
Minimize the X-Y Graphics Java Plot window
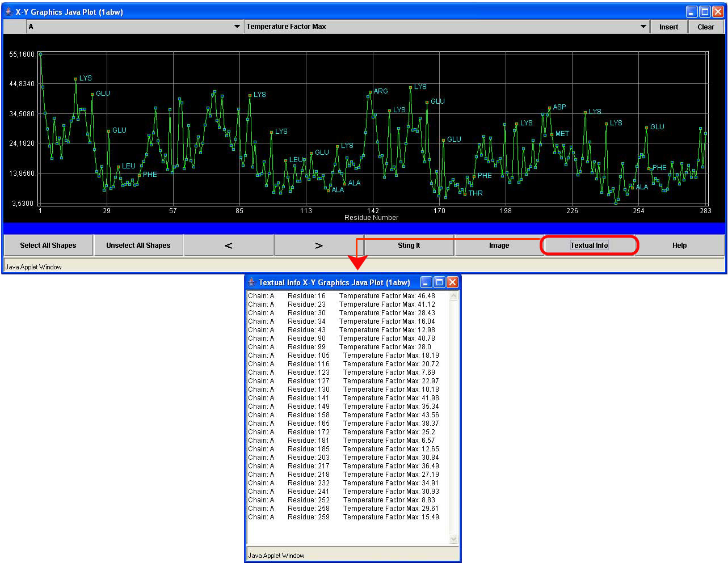692,12
